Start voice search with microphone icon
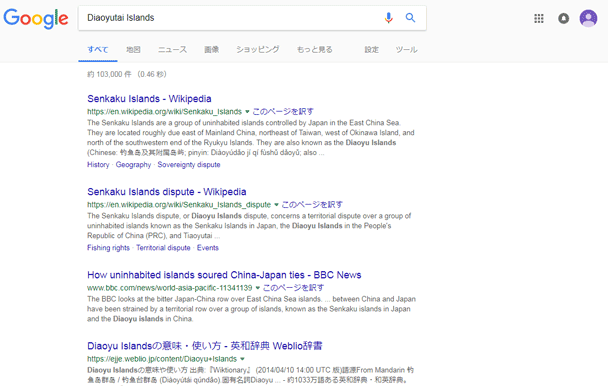The height and width of the screenshot is (386, 608). 389,17
